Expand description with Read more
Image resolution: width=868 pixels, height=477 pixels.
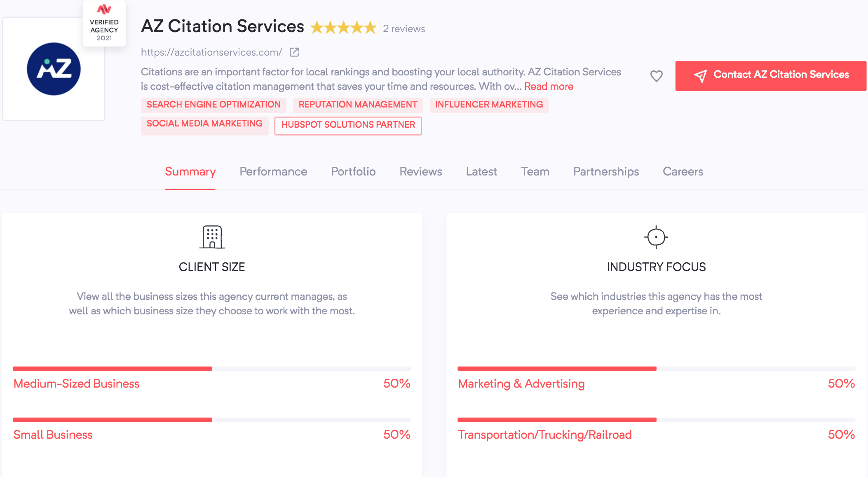point(549,87)
